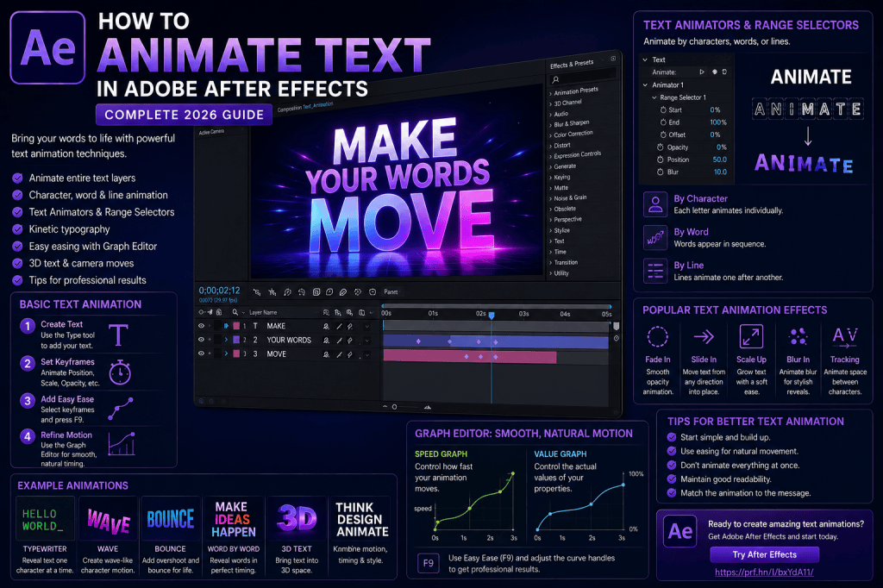The height and width of the screenshot is (588, 883).
Task: Click the 03s mark on the time ruler
Action: point(523,314)
